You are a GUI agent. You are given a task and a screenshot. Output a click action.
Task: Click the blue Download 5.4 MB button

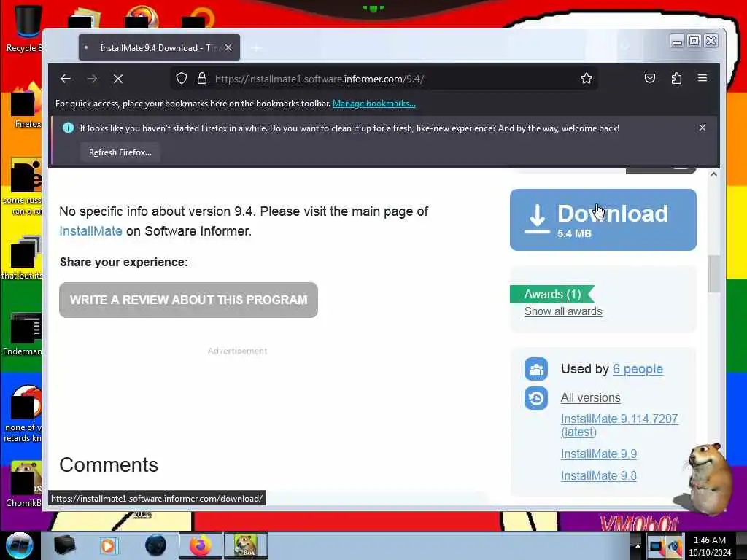tap(603, 219)
